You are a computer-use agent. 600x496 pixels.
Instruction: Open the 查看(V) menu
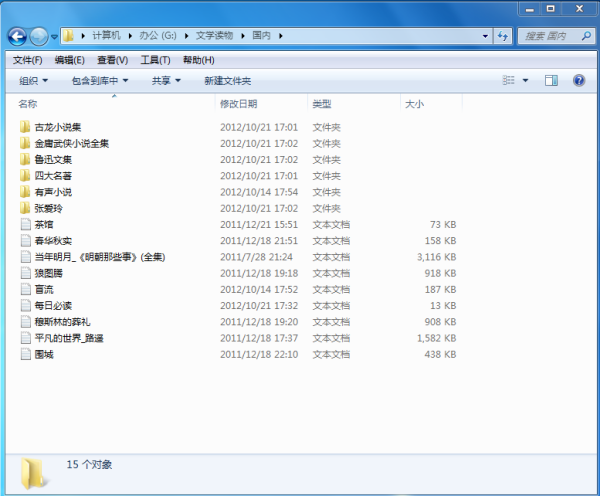point(112,60)
